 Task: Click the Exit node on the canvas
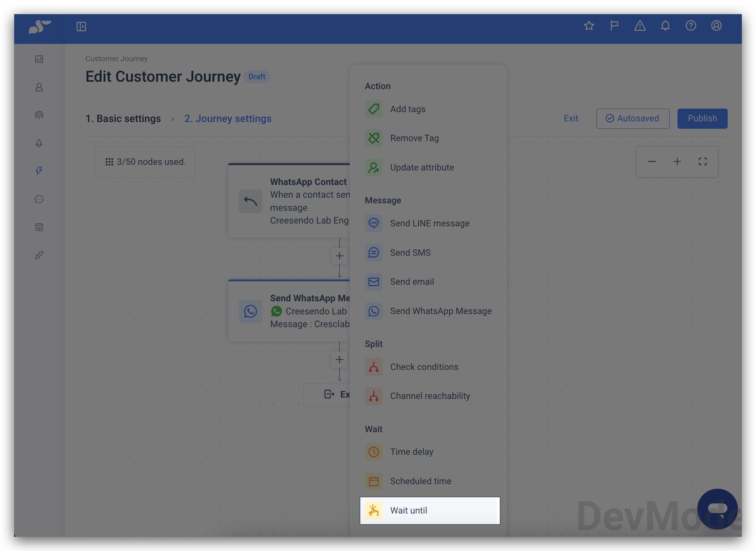click(x=327, y=394)
